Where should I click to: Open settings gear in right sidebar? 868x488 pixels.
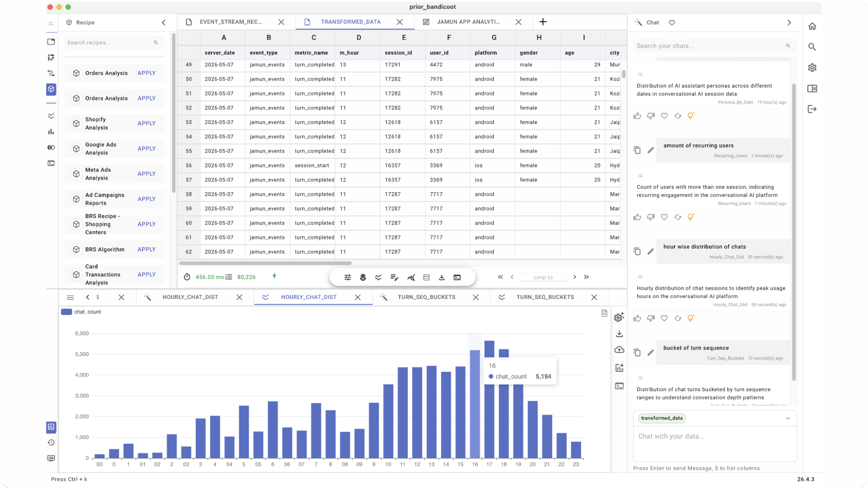pos(812,68)
